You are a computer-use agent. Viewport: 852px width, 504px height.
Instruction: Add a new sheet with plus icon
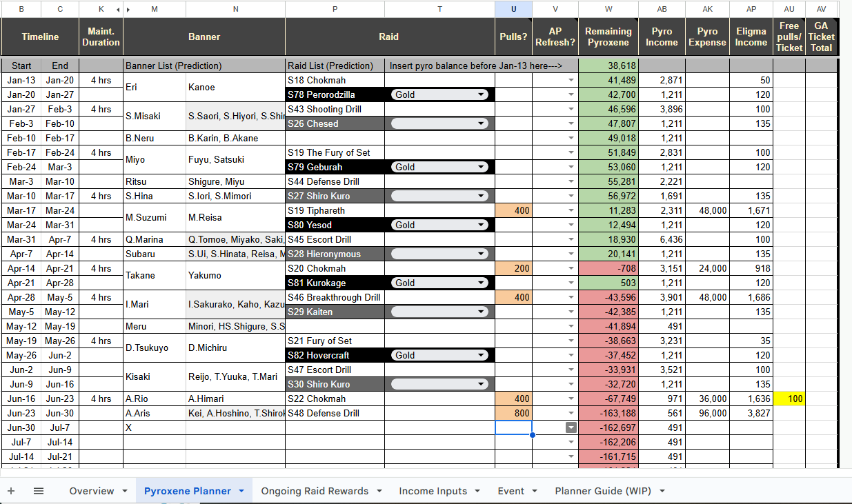tap(11, 491)
